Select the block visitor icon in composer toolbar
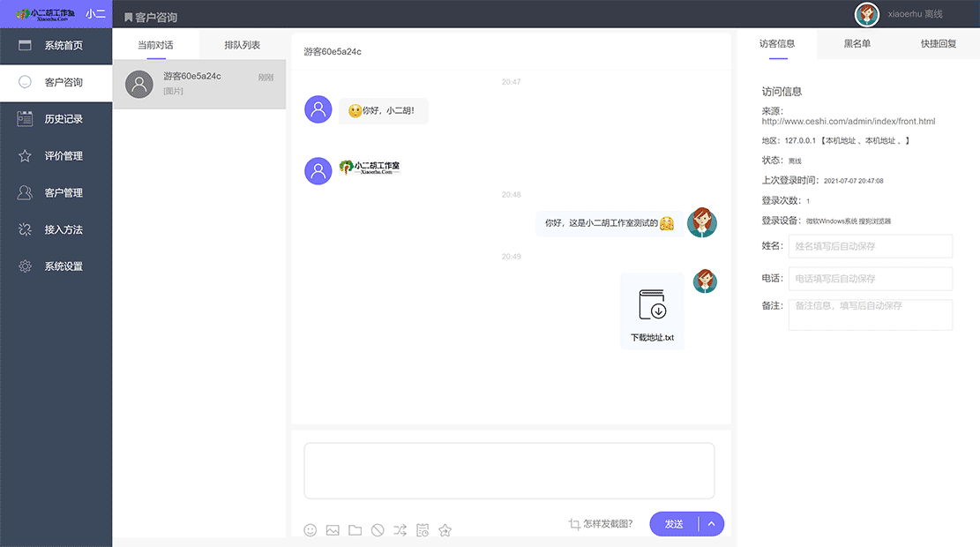Screen dimensions: 980x547 [x=378, y=529]
